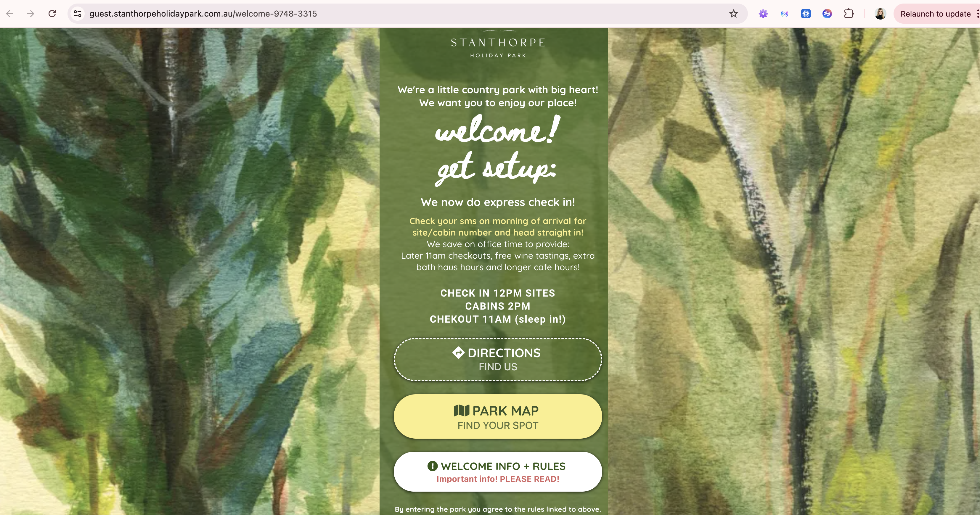Image resolution: width=980 pixels, height=515 pixels.
Task: Reload the page with refresh icon
Action: [52, 14]
